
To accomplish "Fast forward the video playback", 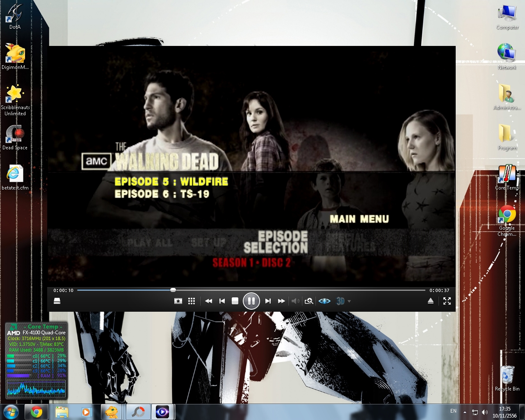I will coord(281,301).
